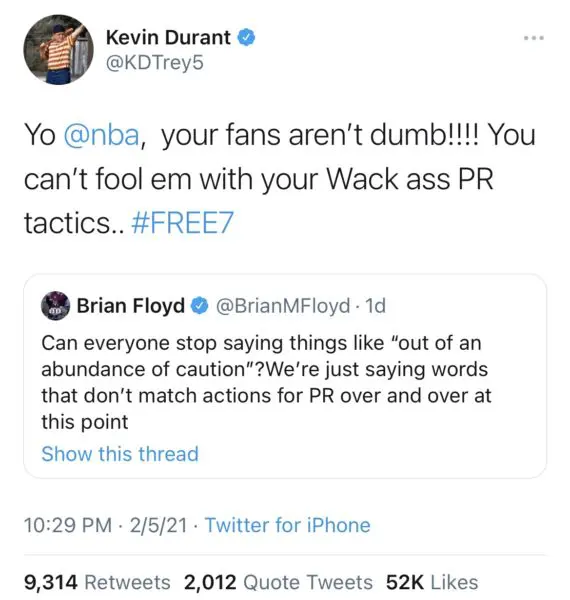This screenshot has height=600, width=570.
Task: Open Brian Floyd's name in quoted tweet
Action: tap(131, 306)
